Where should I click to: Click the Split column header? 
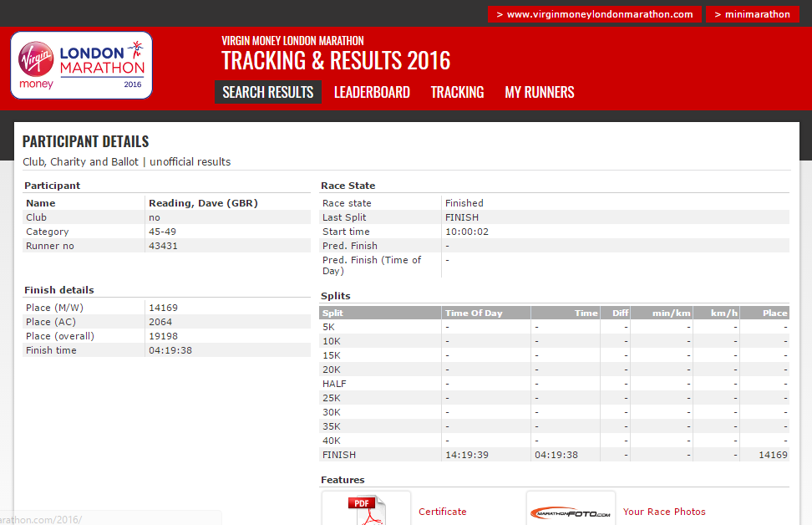pyautogui.click(x=332, y=313)
